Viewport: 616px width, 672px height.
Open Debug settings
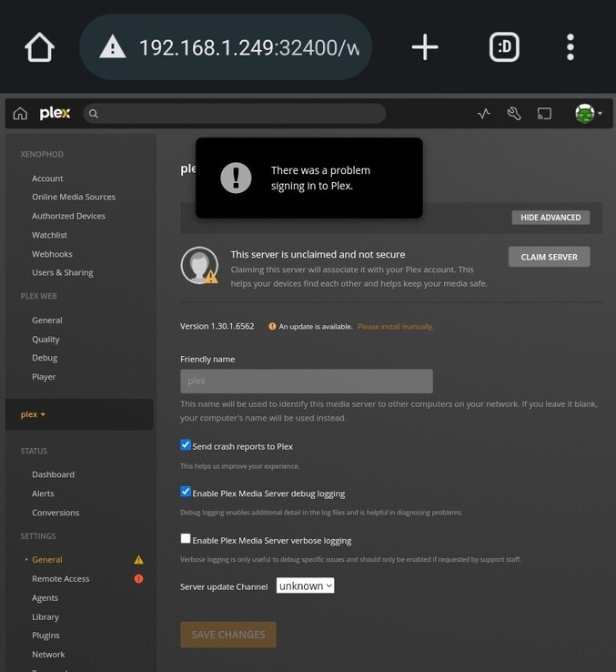point(45,358)
